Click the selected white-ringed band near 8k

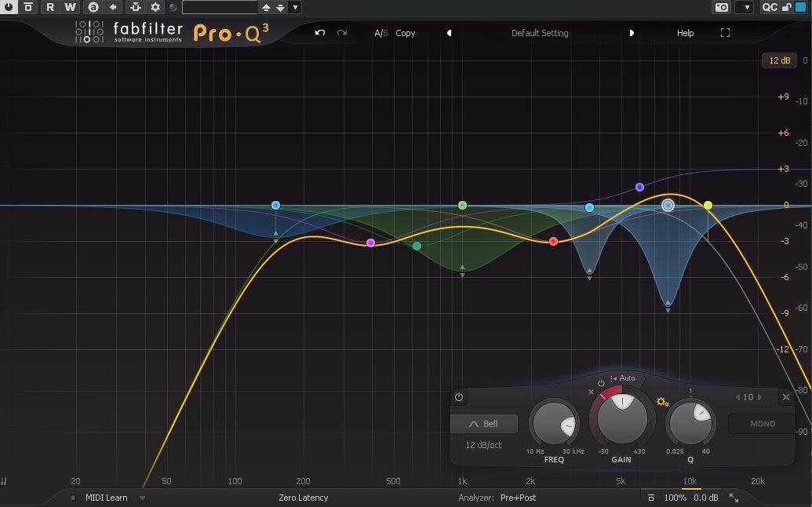[668, 205]
